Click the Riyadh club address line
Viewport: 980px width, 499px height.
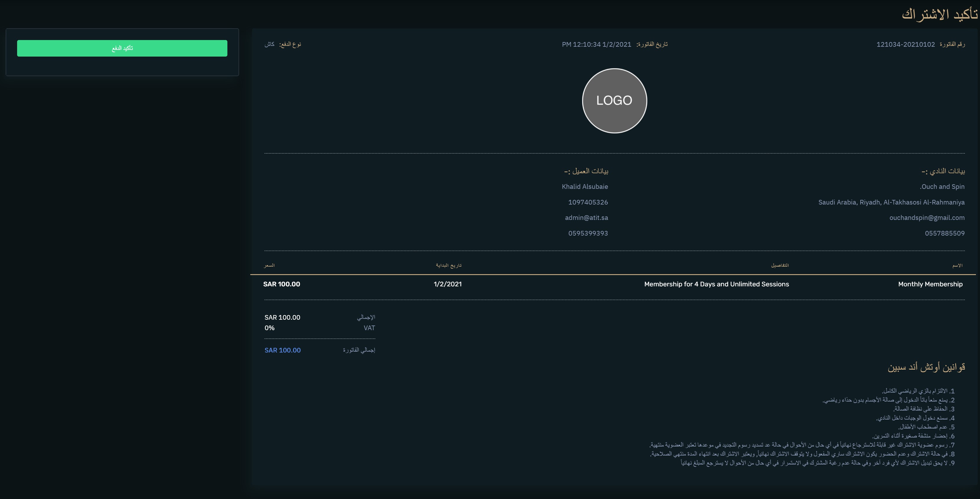891,202
